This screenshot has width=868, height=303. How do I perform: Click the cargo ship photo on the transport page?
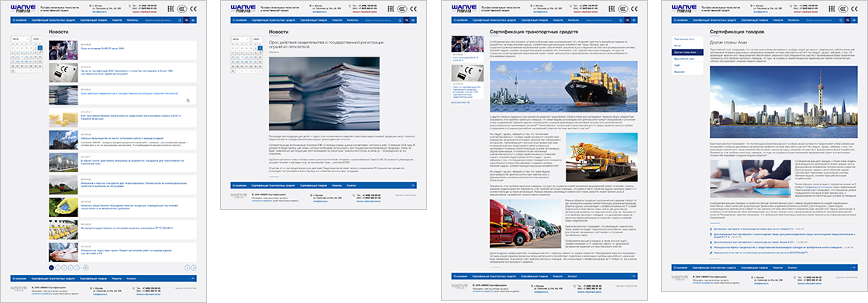click(x=563, y=87)
